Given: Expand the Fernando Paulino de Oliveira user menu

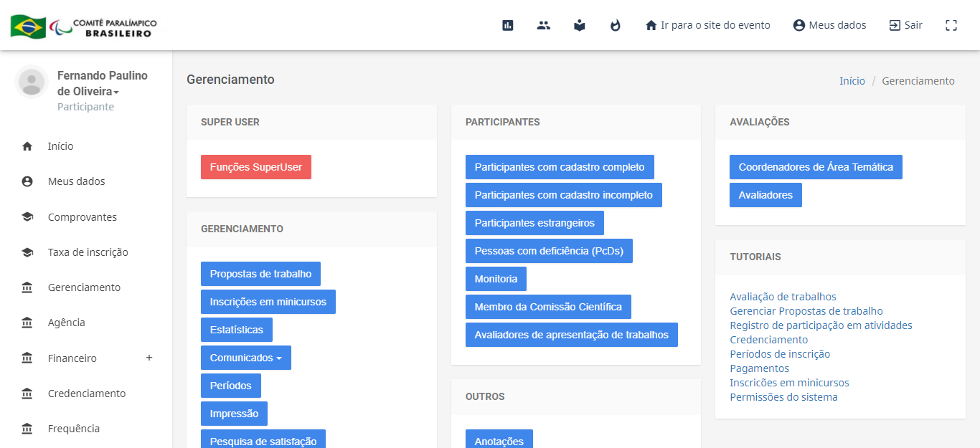Looking at the screenshot, I should [x=102, y=84].
